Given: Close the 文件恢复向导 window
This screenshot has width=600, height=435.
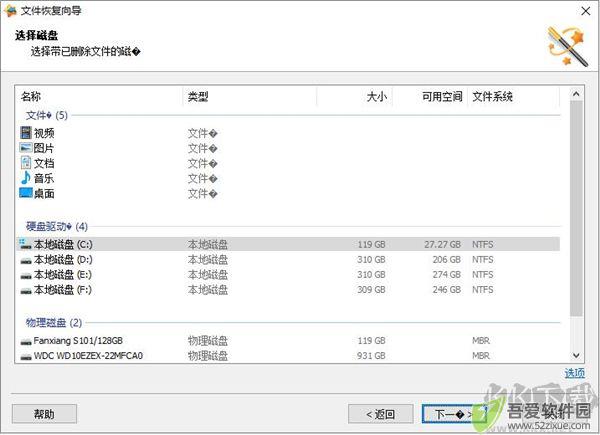Looking at the screenshot, I should click(585, 11).
